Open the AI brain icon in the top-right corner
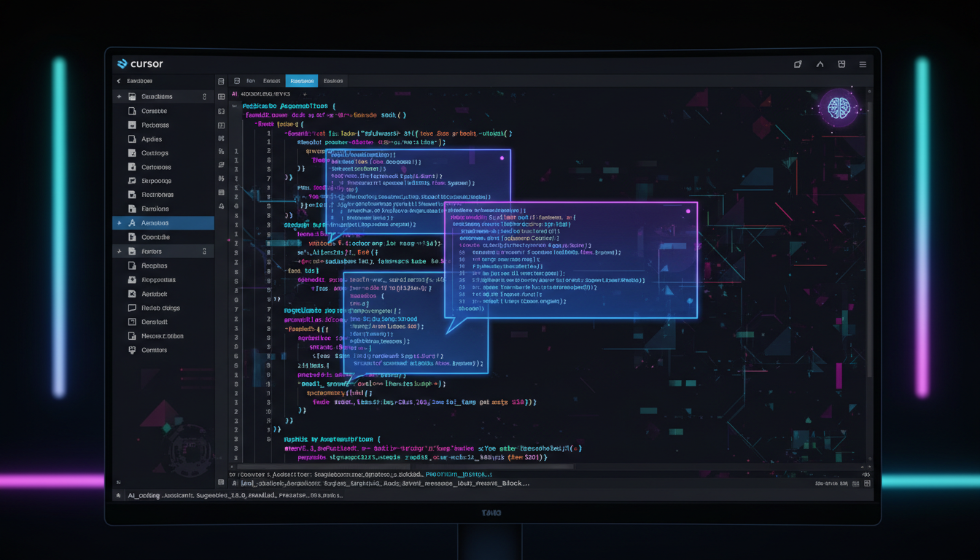Image resolution: width=980 pixels, height=560 pixels. (x=840, y=108)
